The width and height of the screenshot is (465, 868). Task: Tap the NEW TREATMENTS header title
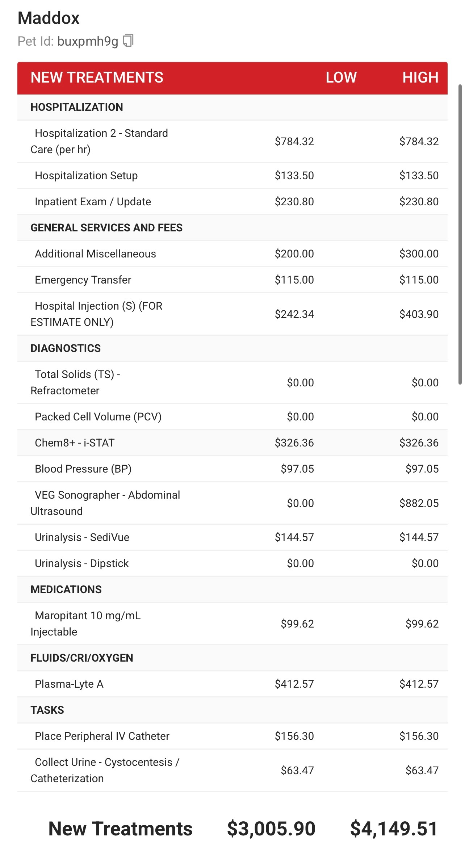97,77
